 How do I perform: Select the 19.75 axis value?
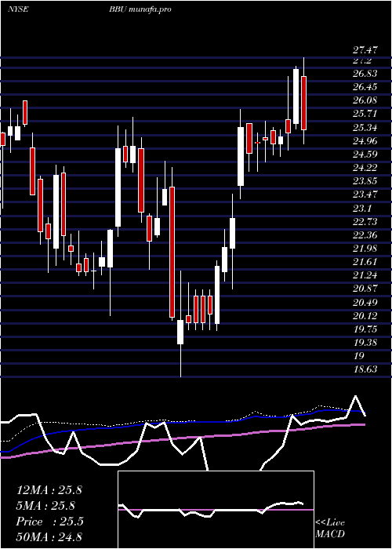[x=365, y=329]
